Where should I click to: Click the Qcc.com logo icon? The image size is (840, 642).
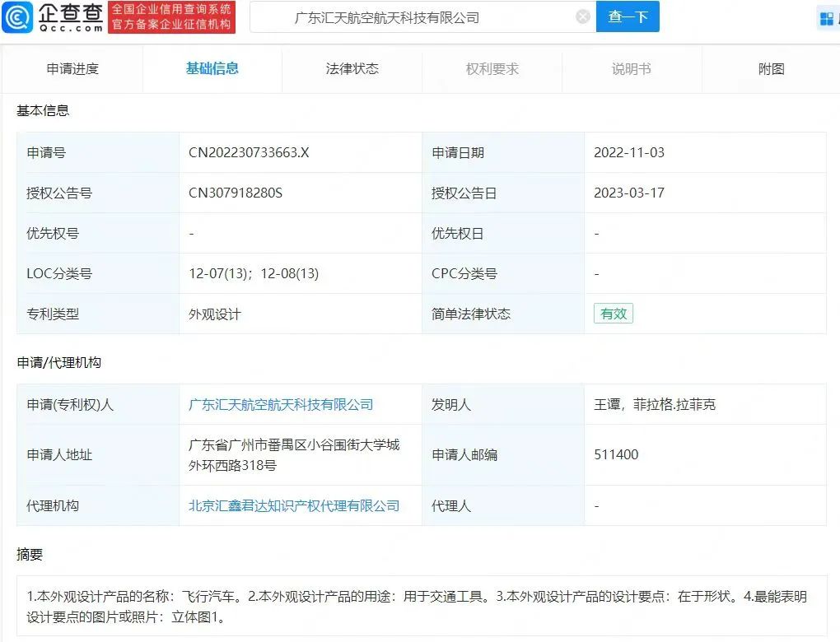pyautogui.click(x=17, y=16)
